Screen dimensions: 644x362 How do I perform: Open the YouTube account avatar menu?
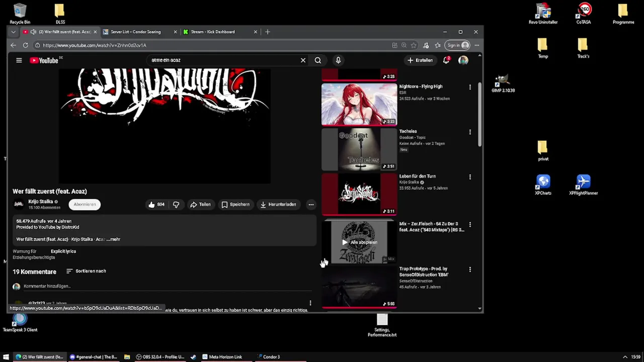463,60
